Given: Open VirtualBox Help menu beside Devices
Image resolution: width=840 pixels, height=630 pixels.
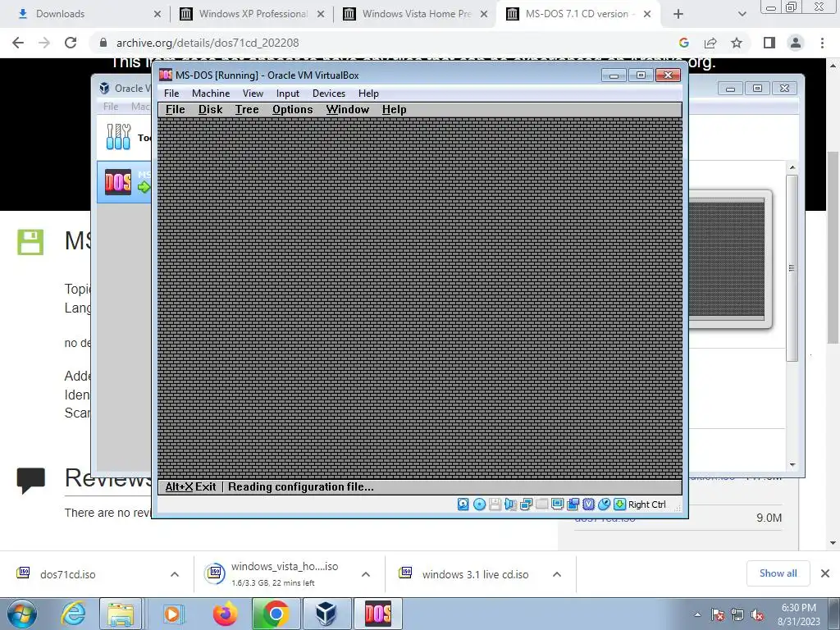Looking at the screenshot, I should [x=368, y=94].
